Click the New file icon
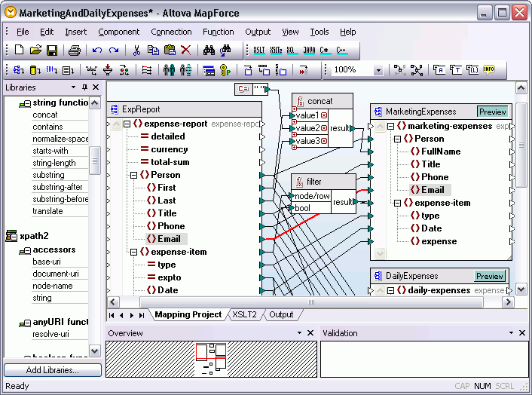The width and height of the screenshot is (532, 395). (x=19, y=50)
